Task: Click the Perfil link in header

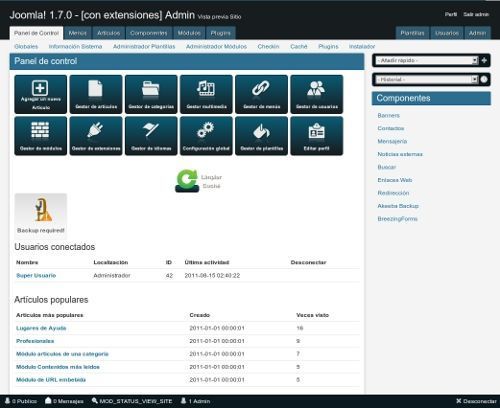Action: click(x=451, y=14)
